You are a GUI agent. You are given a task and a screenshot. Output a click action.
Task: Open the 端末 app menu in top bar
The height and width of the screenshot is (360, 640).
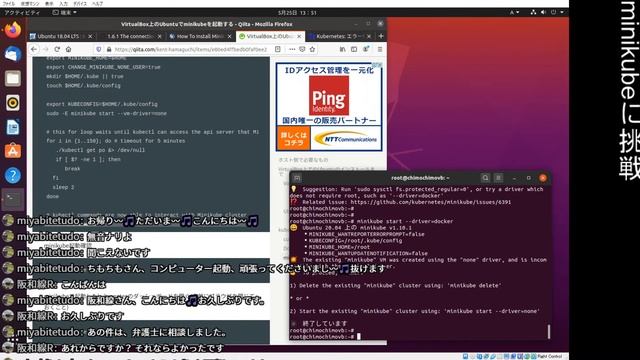click(64, 13)
